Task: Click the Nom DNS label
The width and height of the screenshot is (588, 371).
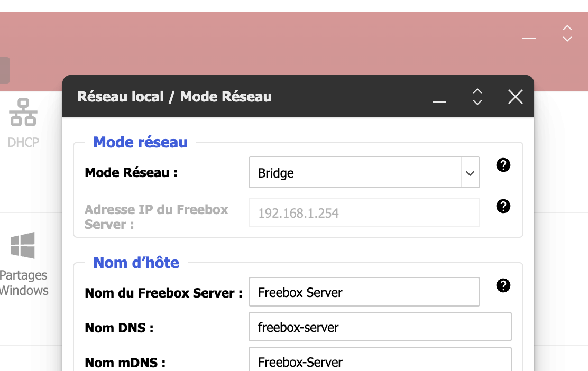Action: point(120,328)
